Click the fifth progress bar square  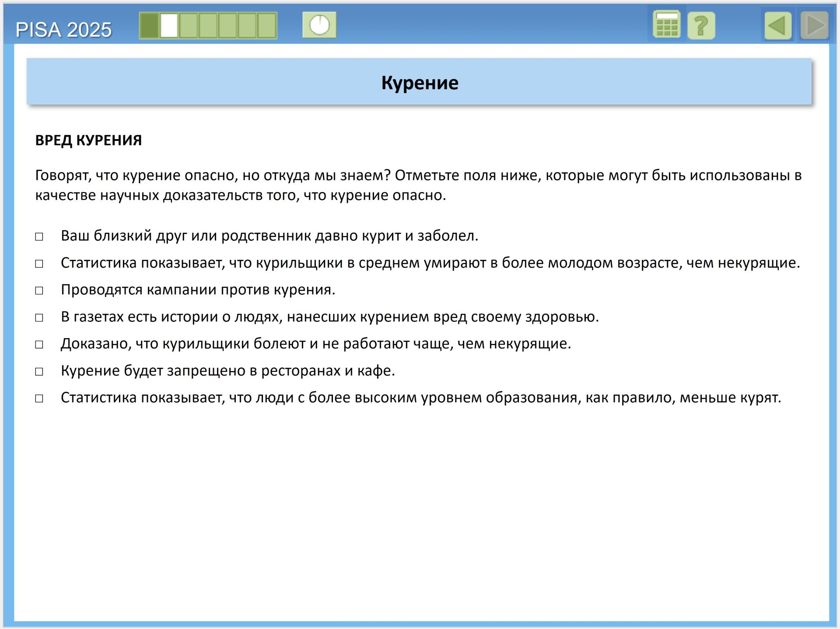[227, 25]
